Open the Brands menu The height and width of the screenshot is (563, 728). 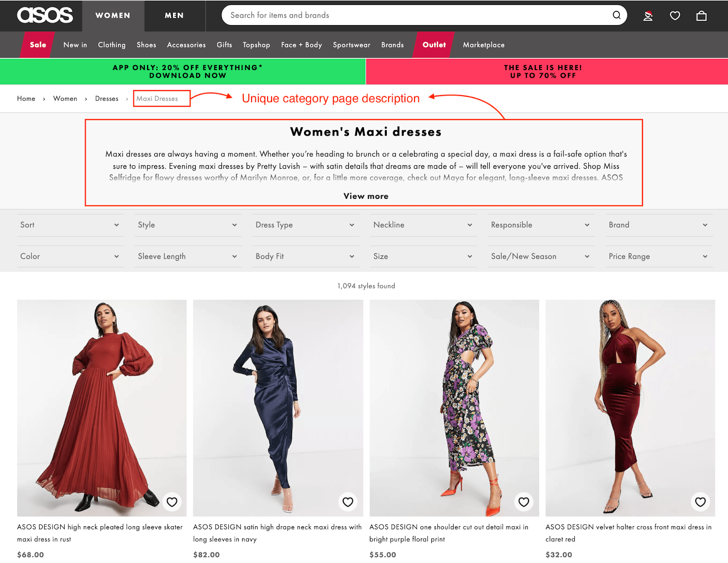pos(392,45)
